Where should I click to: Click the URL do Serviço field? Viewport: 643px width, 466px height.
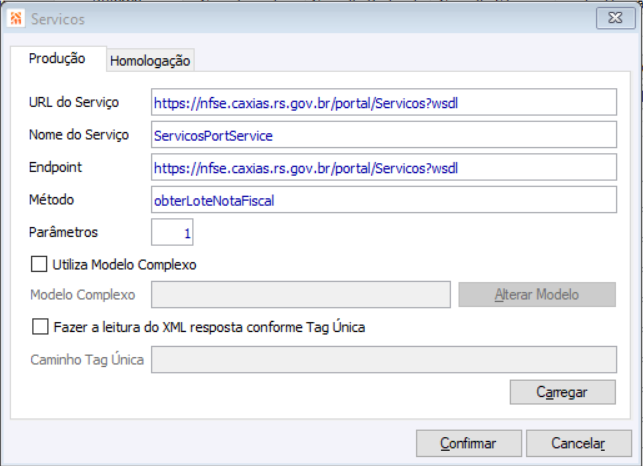tap(383, 102)
